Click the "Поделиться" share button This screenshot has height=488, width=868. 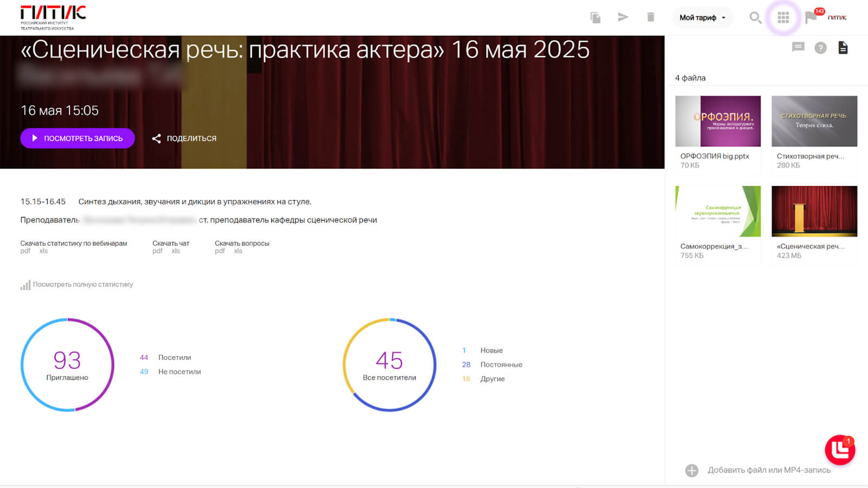(184, 138)
